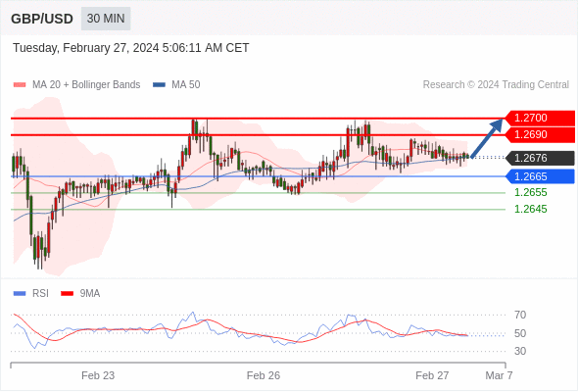Screen dimensions: 578x392
Task: Click the 9MA red legend swatch
Action: [x=67, y=294]
